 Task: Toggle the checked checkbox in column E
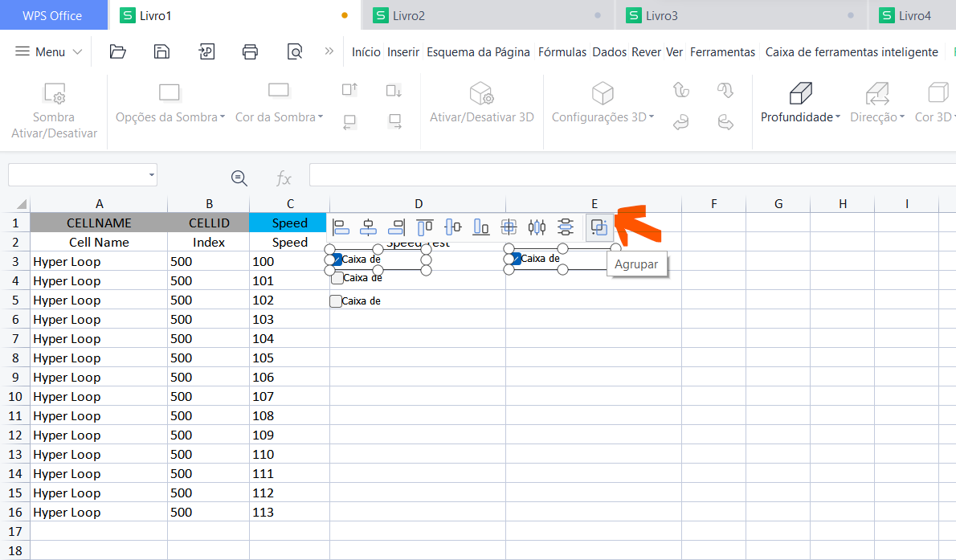(x=517, y=259)
